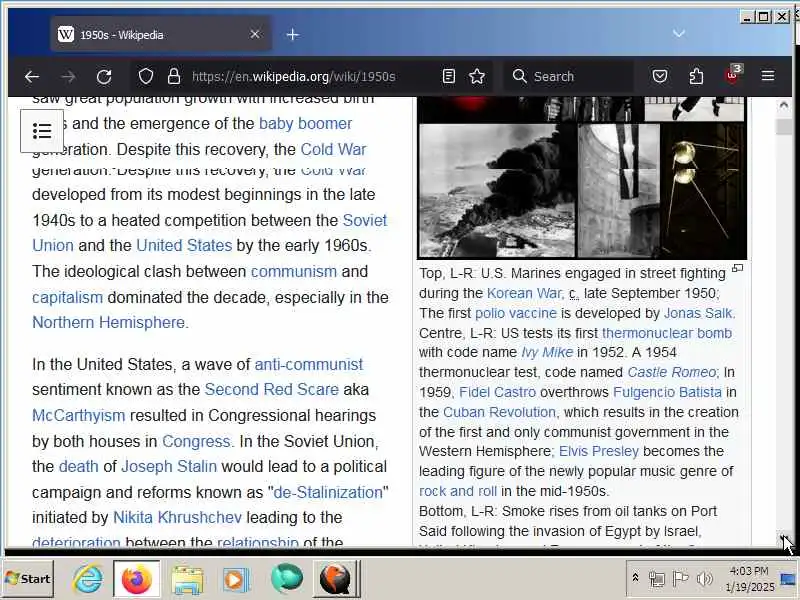
Task: Open the smoke over Port Said photo
Action: pos(497,190)
